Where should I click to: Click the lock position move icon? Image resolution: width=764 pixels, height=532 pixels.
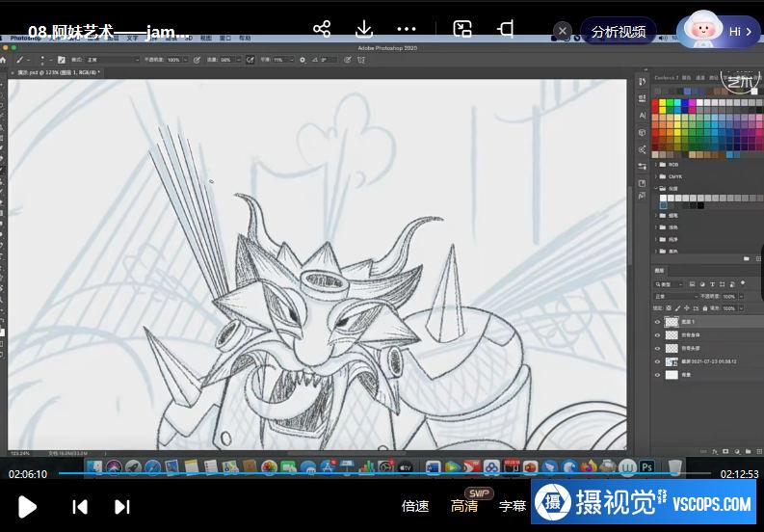pos(687,308)
